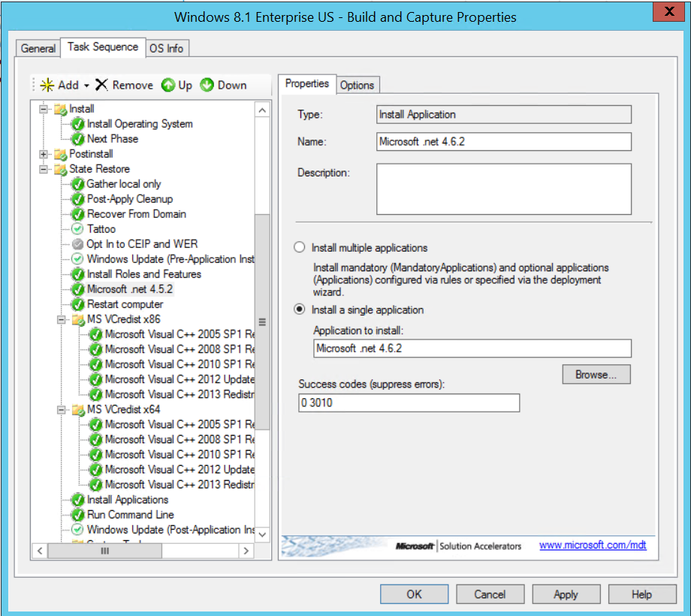Click the Tattoo step checkmark icon
The image size is (691, 616).
77,229
